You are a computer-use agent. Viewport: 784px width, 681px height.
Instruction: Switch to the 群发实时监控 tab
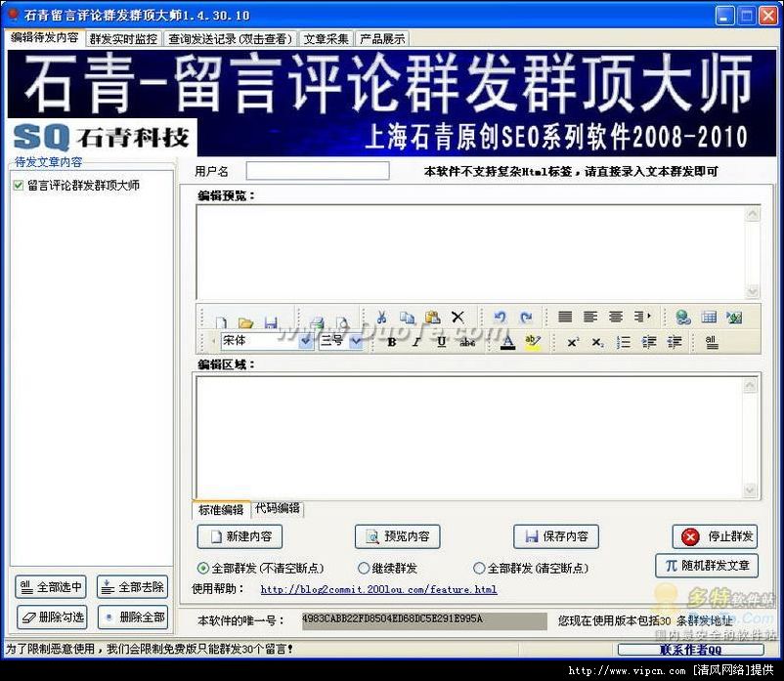(123, 39)
